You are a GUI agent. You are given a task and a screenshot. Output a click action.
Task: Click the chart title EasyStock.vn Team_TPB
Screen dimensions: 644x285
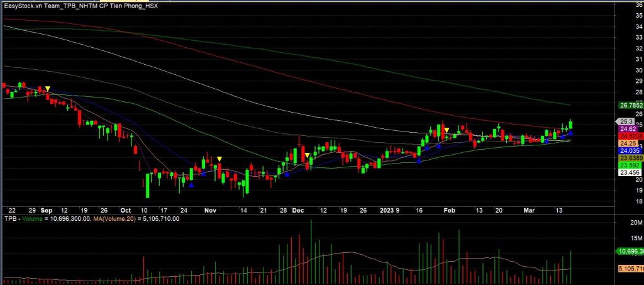tap(80, 6)
